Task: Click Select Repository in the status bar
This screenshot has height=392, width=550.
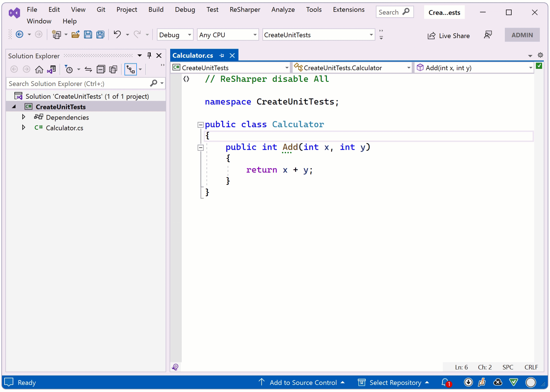Action: click(393, 382)
